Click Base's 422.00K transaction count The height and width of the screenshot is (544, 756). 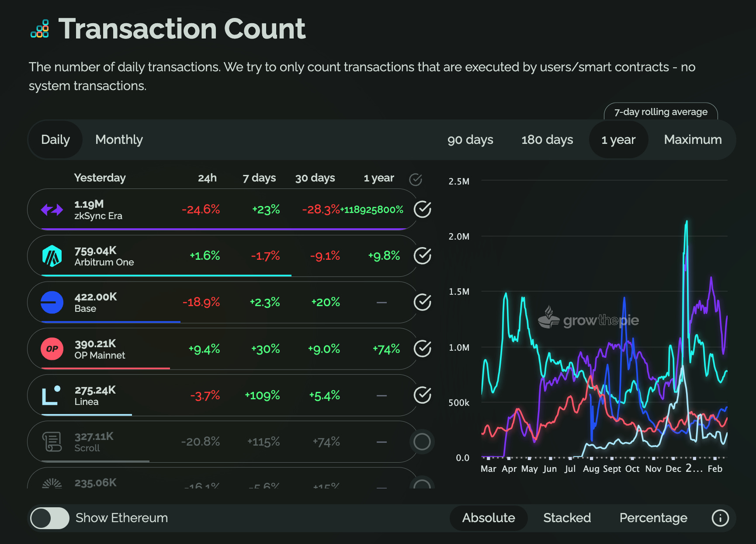tap(96, 297)
